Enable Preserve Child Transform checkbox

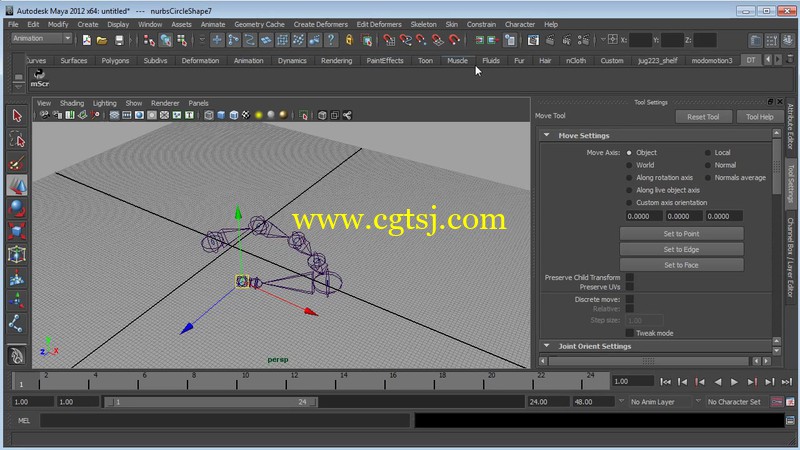tap(630, 278)
